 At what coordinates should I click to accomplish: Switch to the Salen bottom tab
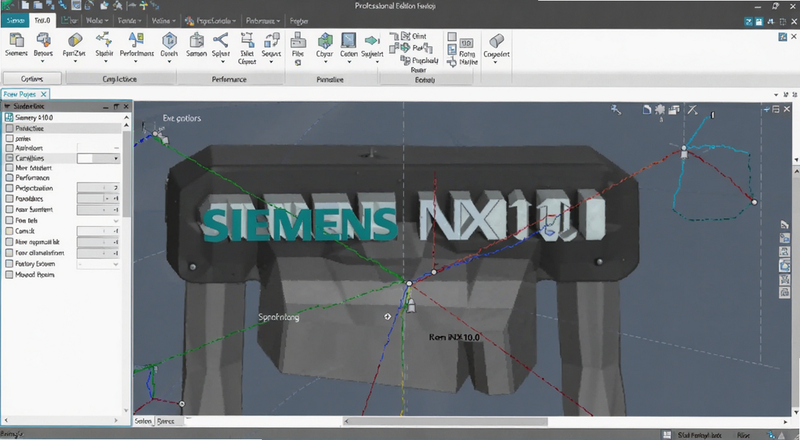[143, 421]
